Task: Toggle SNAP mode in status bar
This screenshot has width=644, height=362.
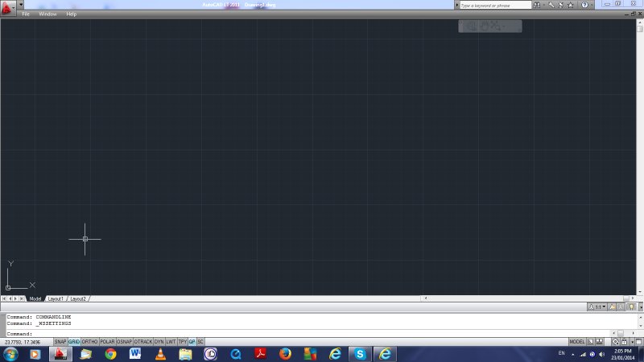Action: coord(60,341)
